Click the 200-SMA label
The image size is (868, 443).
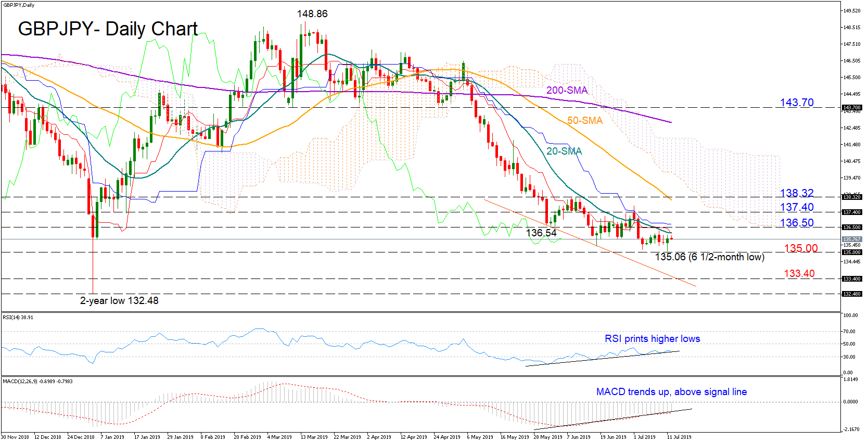tap(567, 90)
